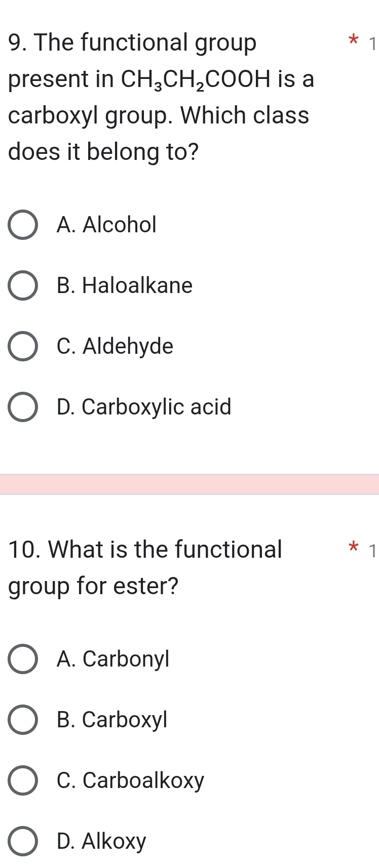This screenshot has width=379, height=868.
Task: Choose B. Carboxyl option
Action: tap(22, 719)
